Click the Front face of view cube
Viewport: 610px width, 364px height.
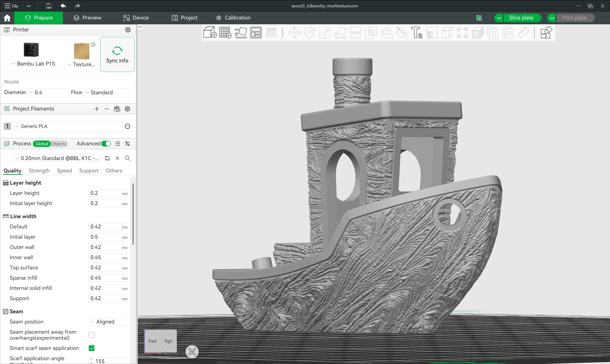(152, 341)
